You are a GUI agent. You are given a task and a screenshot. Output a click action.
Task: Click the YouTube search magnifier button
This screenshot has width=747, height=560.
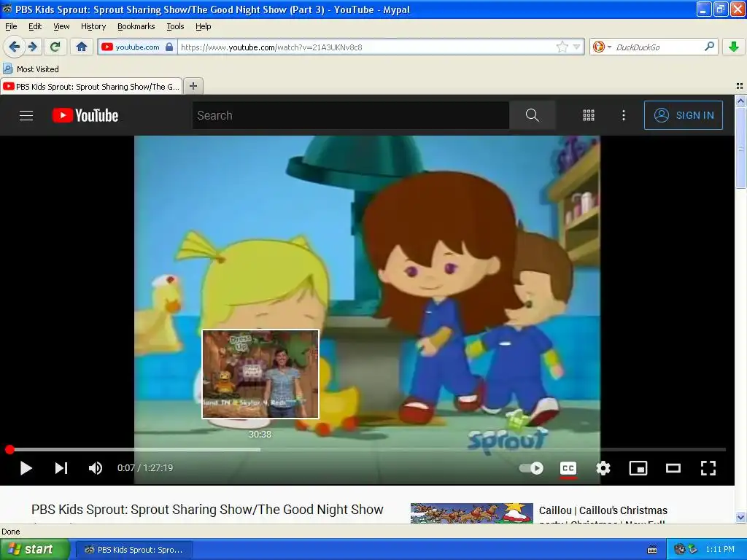pos(532,115)
